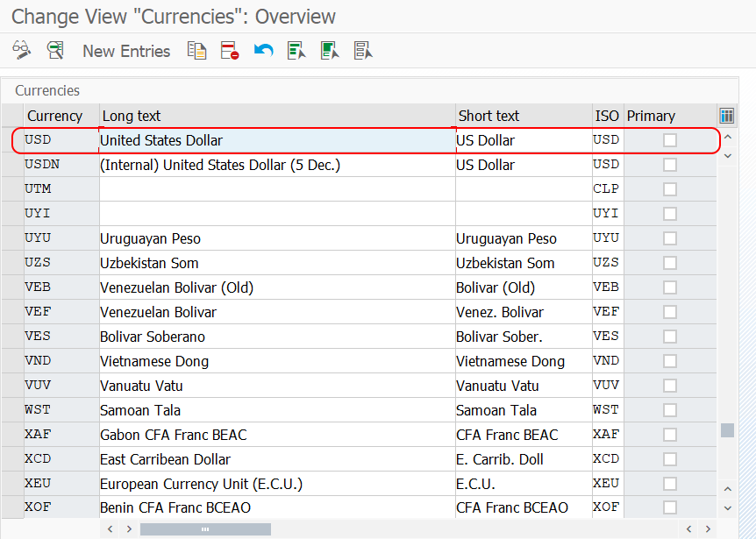Enable the Primary checkbox for USD
The width and height of the screenshot is (756, 539).
tap(669, 139)
